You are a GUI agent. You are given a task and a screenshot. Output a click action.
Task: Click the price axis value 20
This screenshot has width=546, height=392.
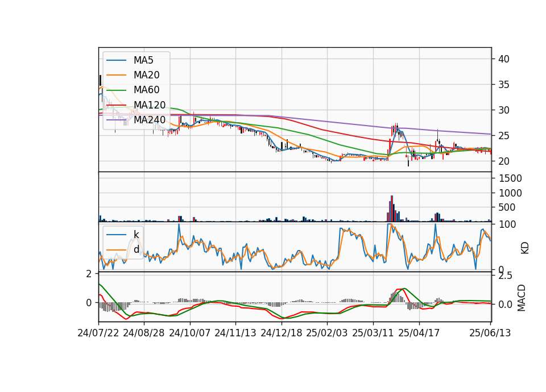point(503,161)
